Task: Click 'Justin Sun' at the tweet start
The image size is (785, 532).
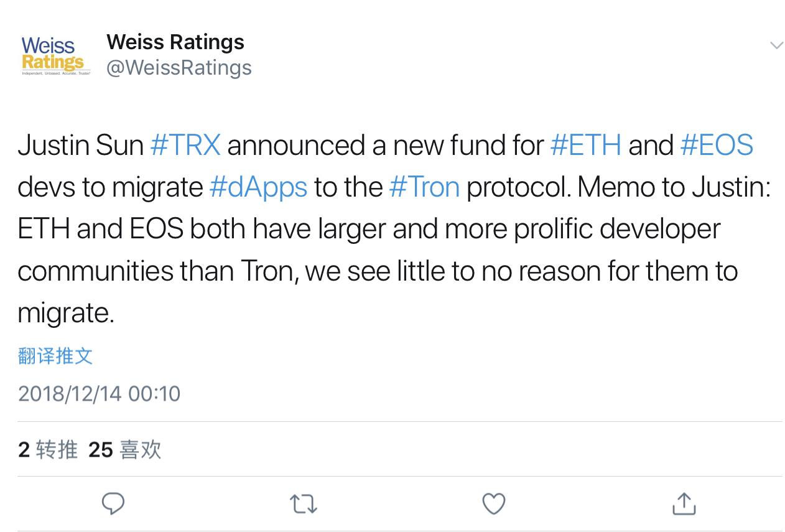Action: click(x=80, y=145)
